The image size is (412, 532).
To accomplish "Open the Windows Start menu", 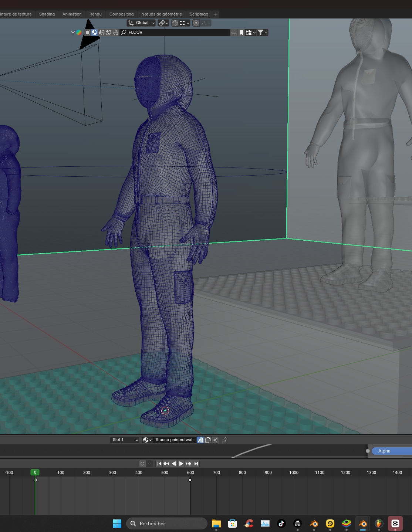I will (117, 523).
